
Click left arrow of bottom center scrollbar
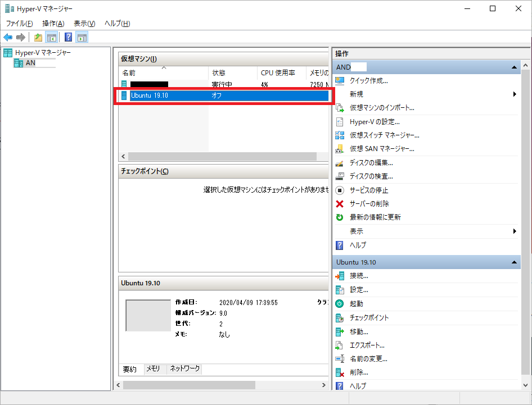(x=119, y=385)
